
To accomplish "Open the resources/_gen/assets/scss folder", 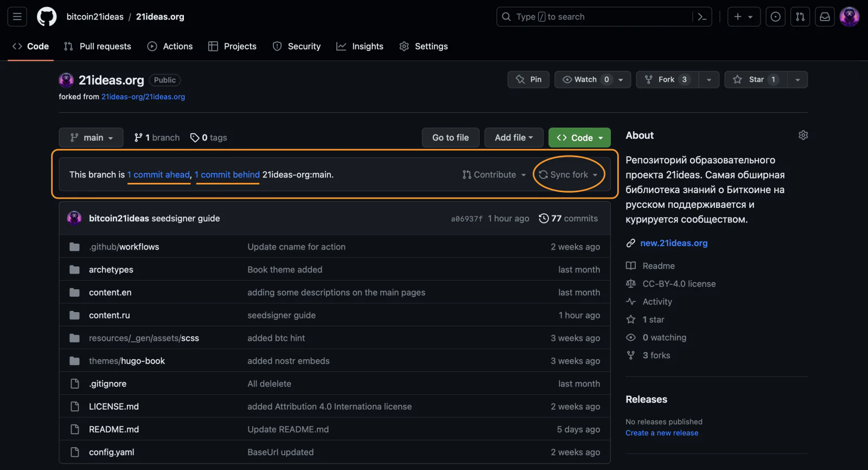I will [144, 338].
